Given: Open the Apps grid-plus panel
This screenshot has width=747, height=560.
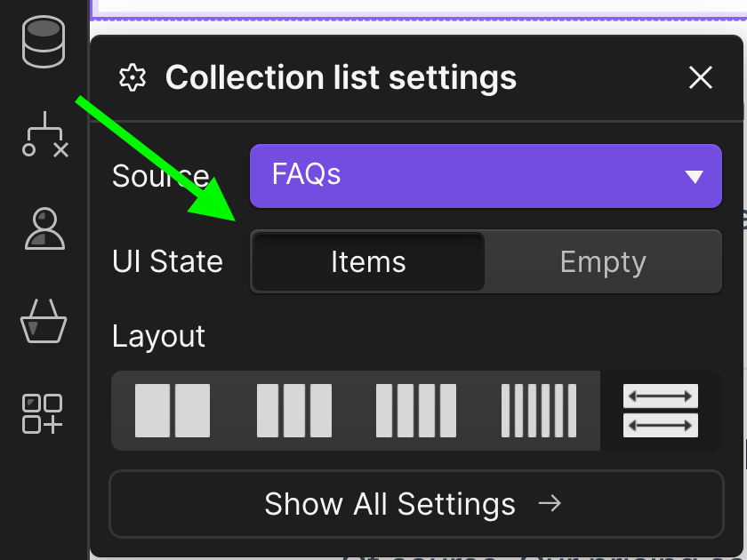Looking at the screenshot, I should (43, 414).
